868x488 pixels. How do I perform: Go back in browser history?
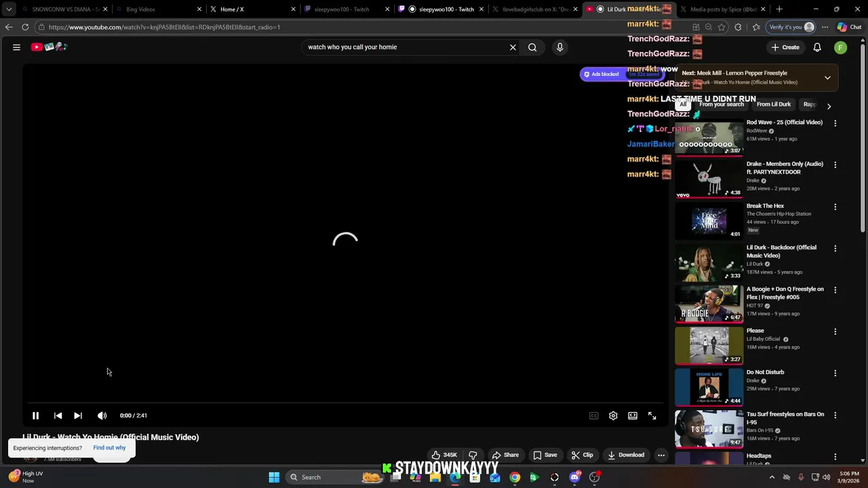8,27
